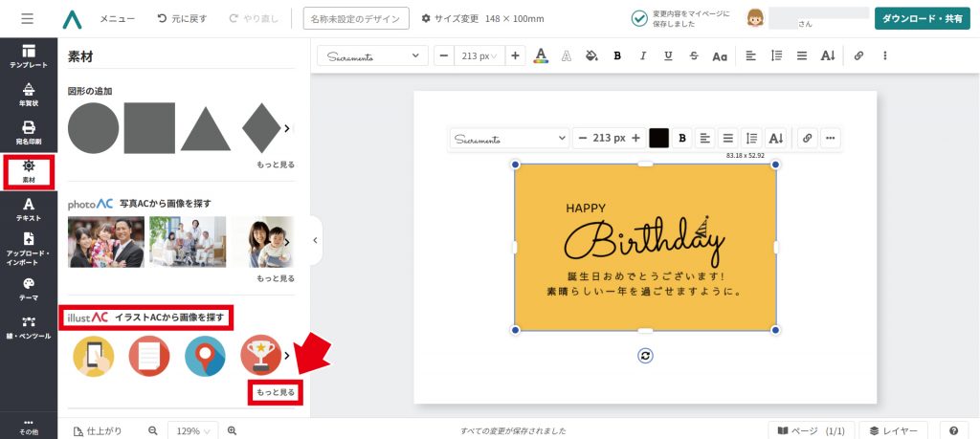Open the レイヤー panel
Viewport: 980px width, 439px height.
pyautogui.click(x=894, y=430)
